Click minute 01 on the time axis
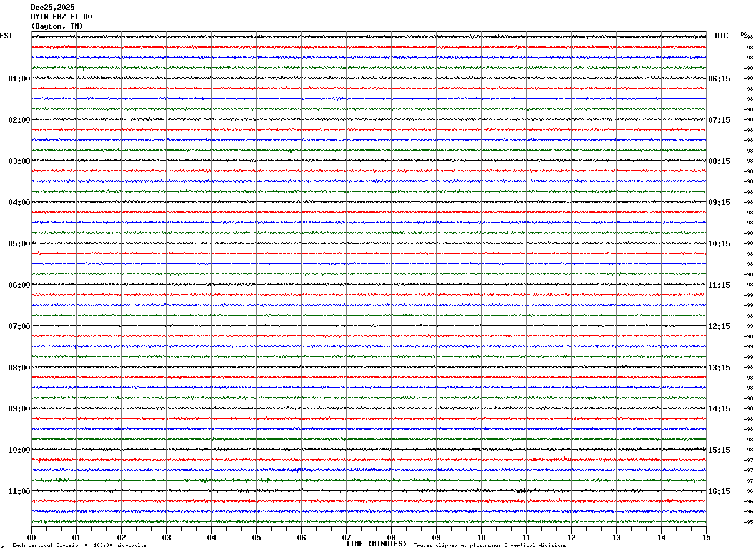756x554 pixels. pyautogui.click(x=76, y=537)
